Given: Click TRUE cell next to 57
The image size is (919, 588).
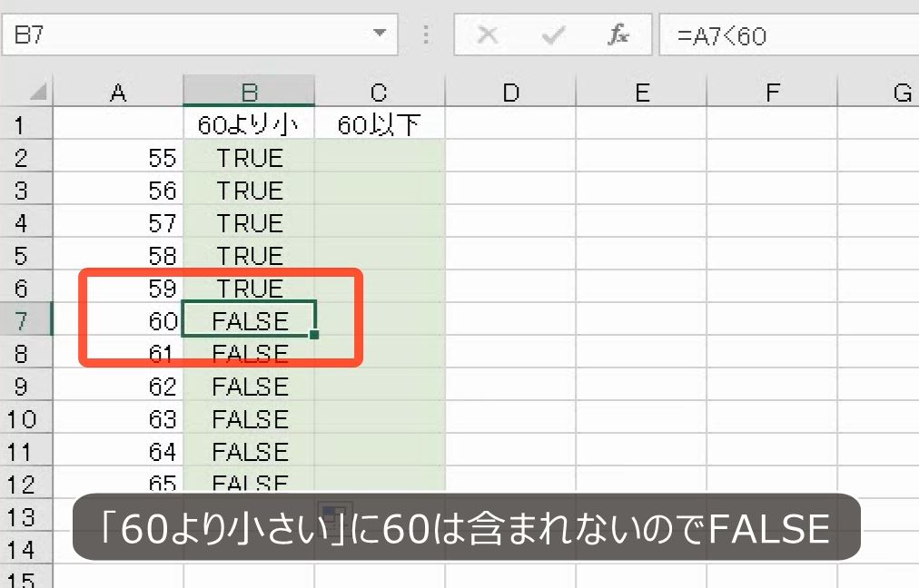Looking at the screenshot, I should pos(249,222).
